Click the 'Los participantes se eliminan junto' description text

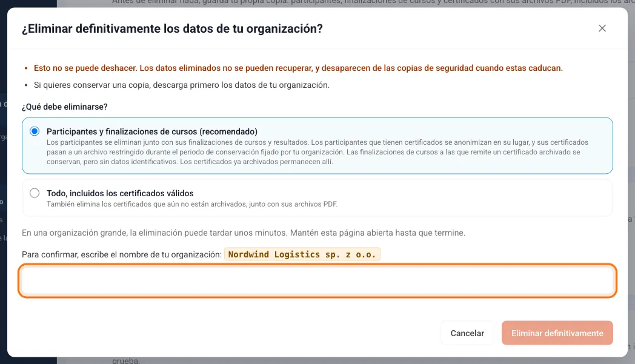tap(317, 152)
